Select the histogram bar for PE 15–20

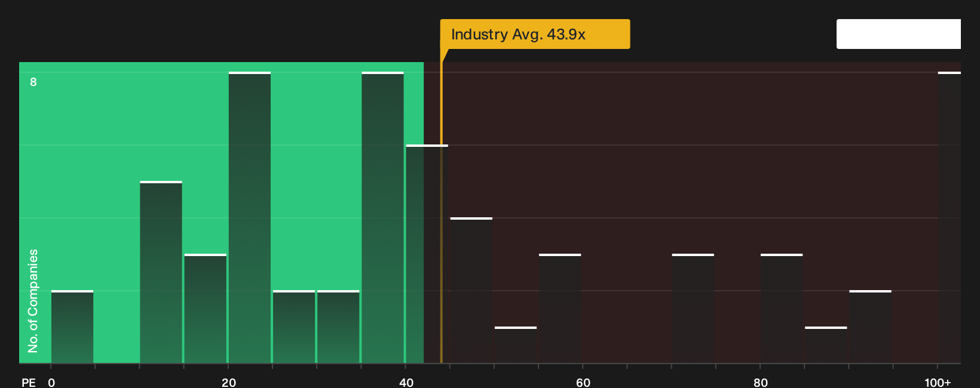click(206, 309)
